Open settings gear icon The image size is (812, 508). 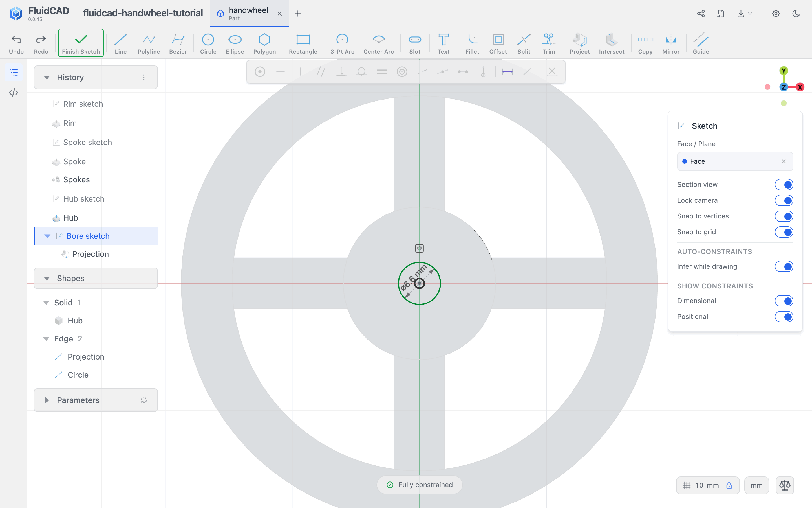(776, 14)
